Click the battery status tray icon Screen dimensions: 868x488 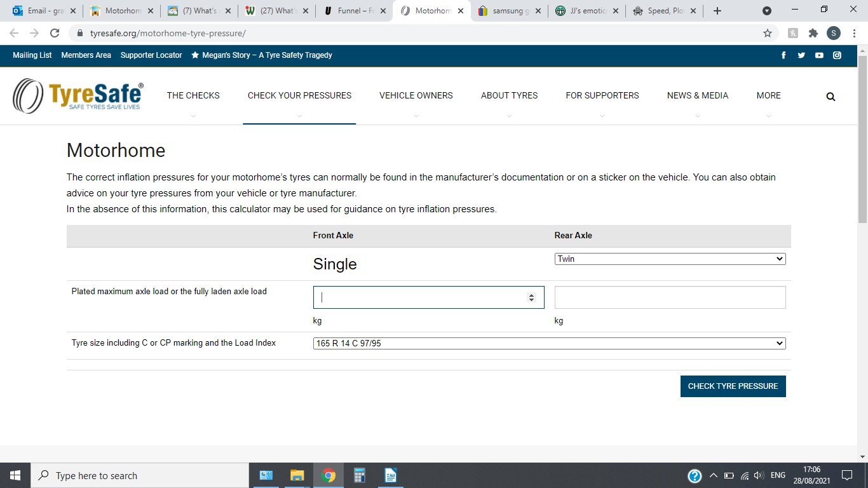click(729, 475)
